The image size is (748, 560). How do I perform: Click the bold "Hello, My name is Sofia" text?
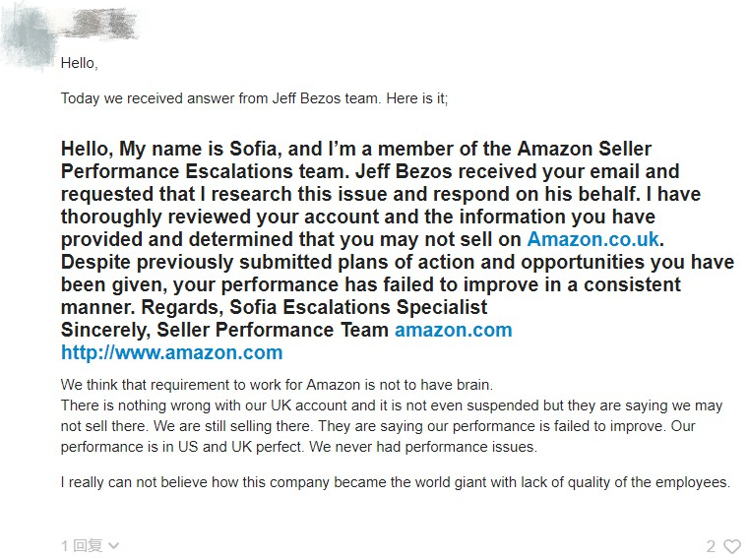177,150
